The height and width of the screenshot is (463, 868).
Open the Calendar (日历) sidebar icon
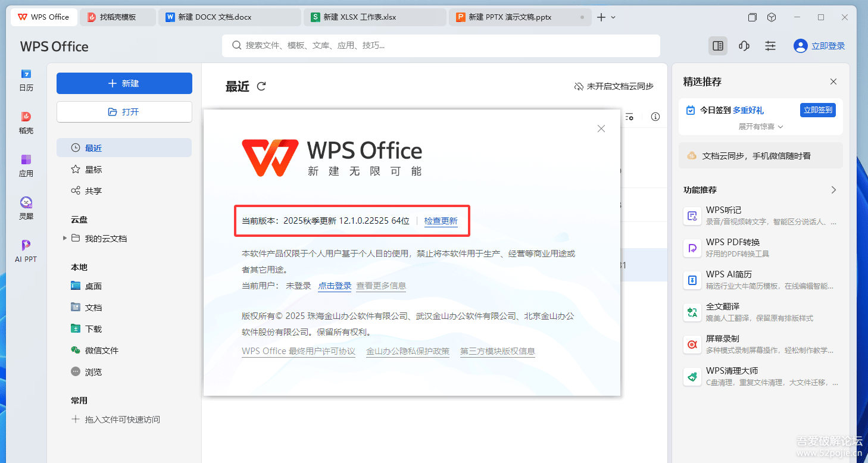(26, 80)
